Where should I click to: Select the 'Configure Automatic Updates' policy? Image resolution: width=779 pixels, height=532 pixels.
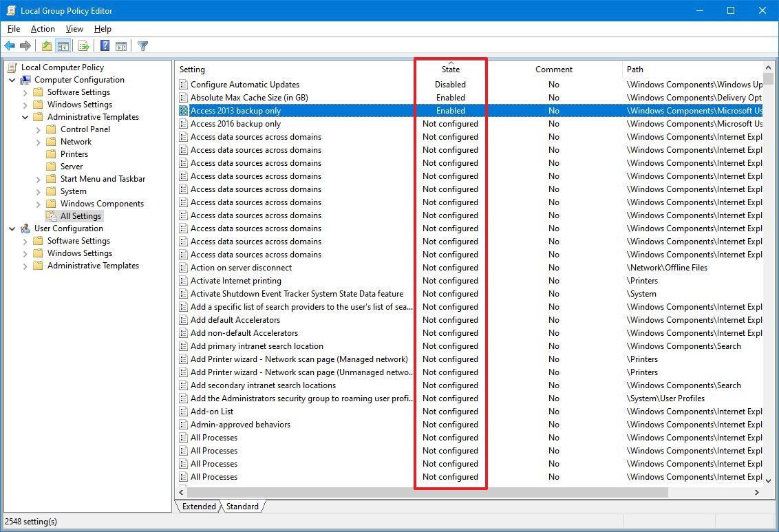pyautogui.click(x=246, y=84)
